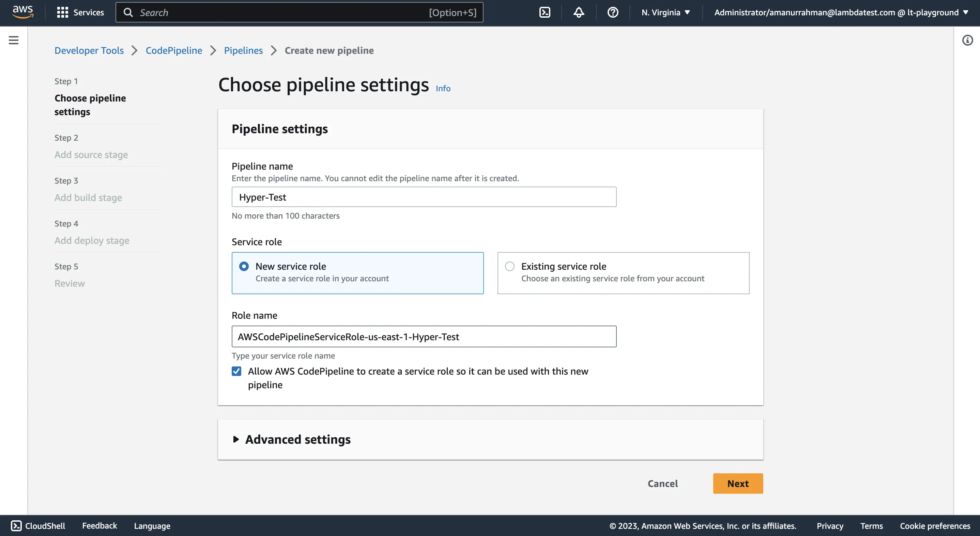The height and width of the screenshot is (536, 980).
Task: Go to CodePipeline breadcrumb link
Action: pyautogui.click(x=174, y=50)
